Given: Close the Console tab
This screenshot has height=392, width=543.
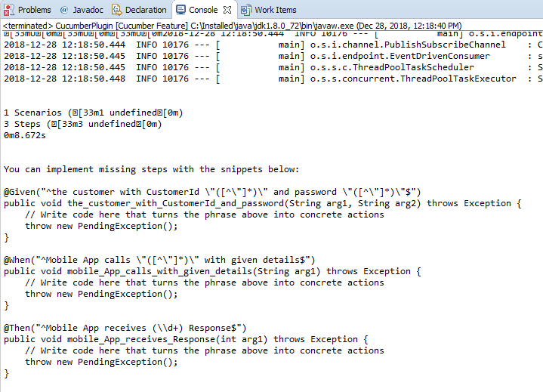Looking at the screenshot, I should [225, 10].
